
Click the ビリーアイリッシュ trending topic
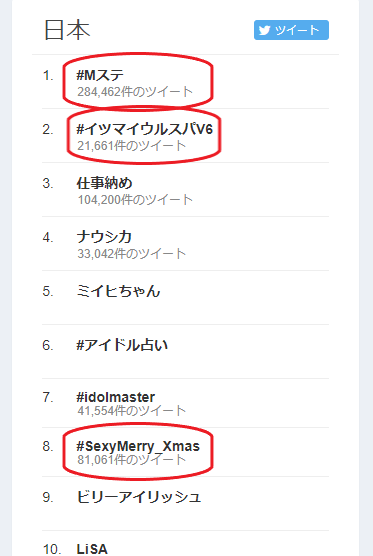point(139,497)
